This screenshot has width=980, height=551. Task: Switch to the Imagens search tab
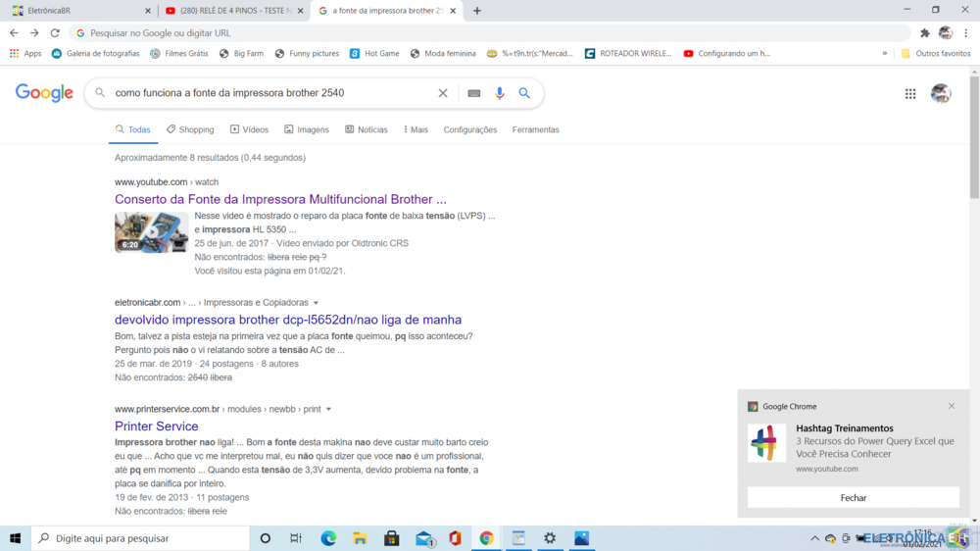click(307, 129)
